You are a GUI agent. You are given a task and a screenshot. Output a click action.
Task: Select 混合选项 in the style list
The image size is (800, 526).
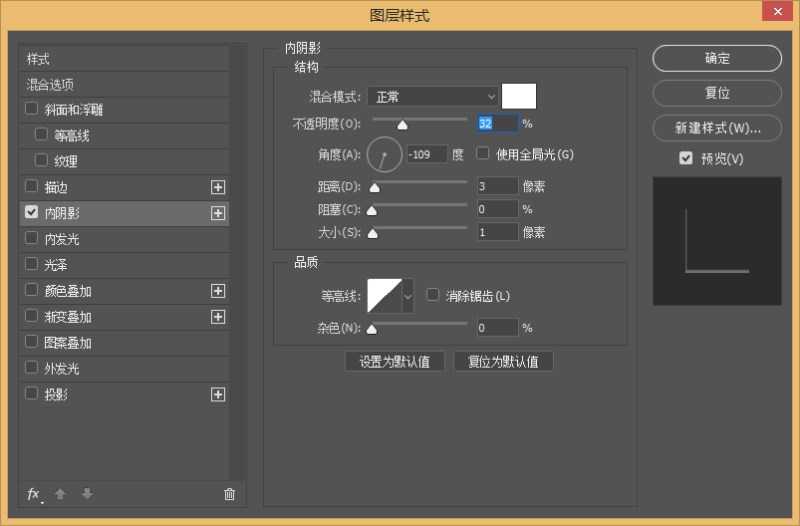pyautogui.click(x=51, y=85)
